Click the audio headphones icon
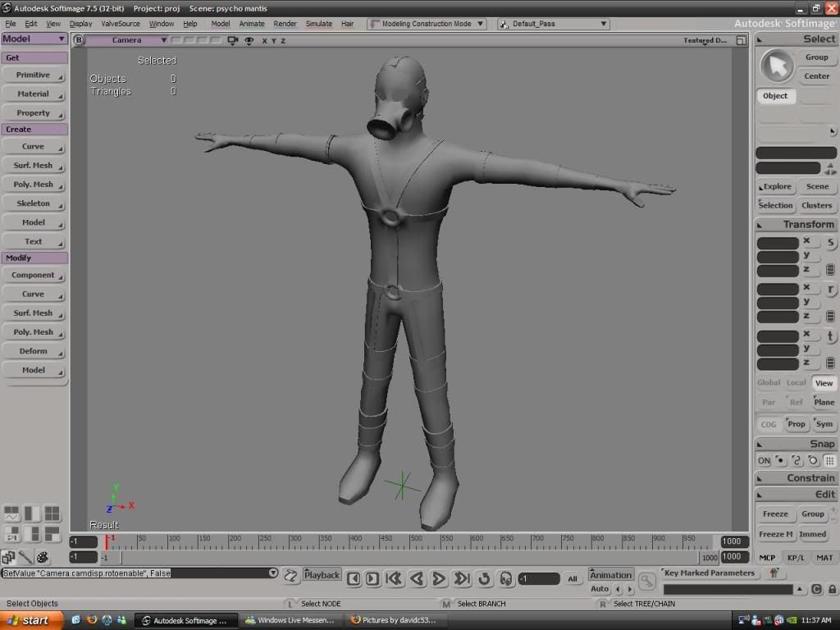Viewport: 840px width, 630px height. 505,578
